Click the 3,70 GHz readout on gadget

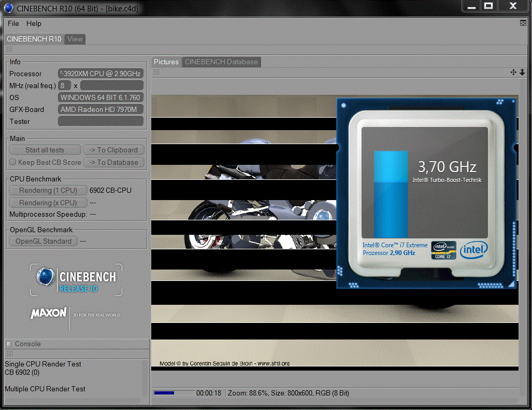point(447,167)
